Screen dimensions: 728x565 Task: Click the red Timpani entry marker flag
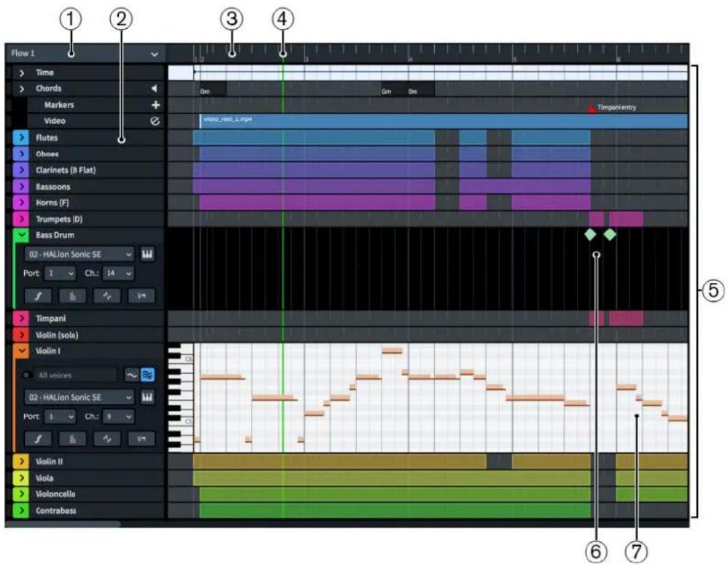591,109
